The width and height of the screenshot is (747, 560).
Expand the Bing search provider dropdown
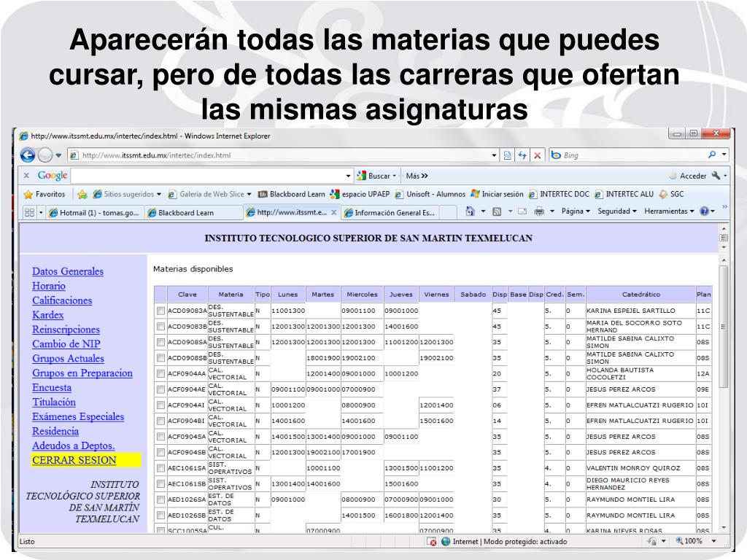point(724,155)
